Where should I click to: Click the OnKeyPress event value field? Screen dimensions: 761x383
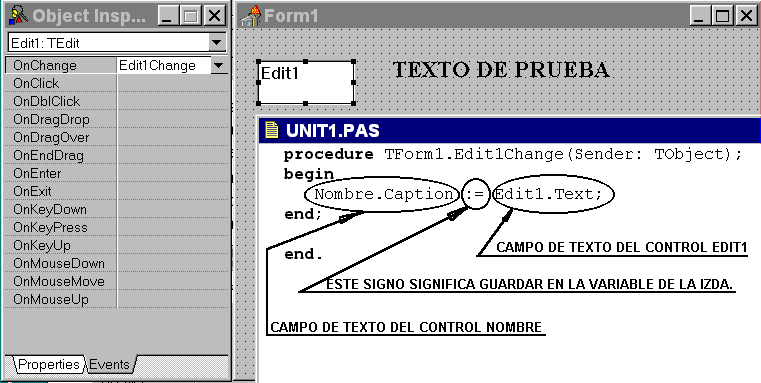173,228
